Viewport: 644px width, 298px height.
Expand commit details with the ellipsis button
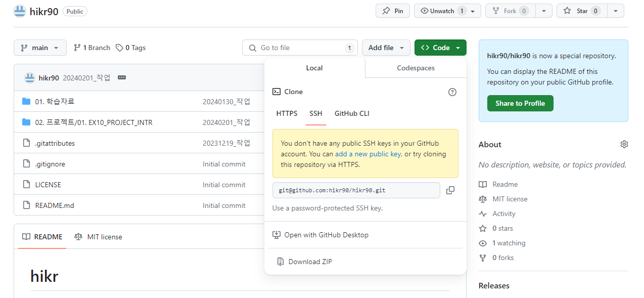tap(121, 77)
